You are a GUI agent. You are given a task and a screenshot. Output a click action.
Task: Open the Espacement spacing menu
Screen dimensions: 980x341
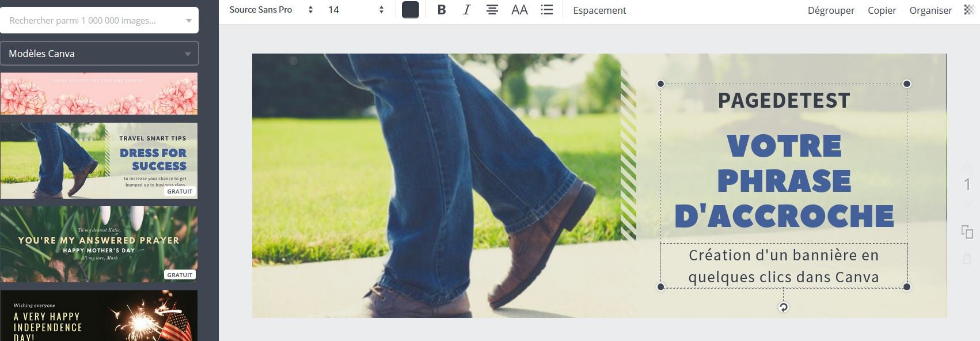pyautogui.click(x=599, y=10)
